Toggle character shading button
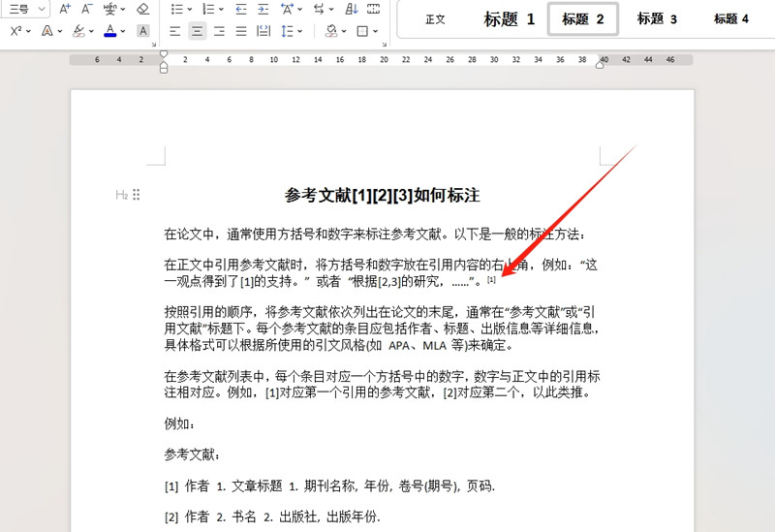This screenshot has width=775, height=532. point(143,31)
